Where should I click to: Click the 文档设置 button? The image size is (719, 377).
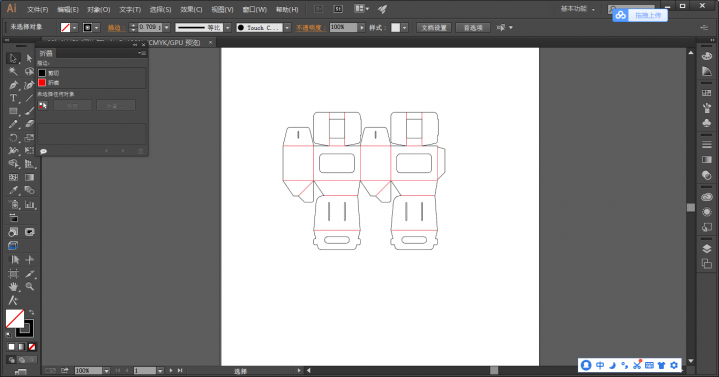(x=434, y=28)
